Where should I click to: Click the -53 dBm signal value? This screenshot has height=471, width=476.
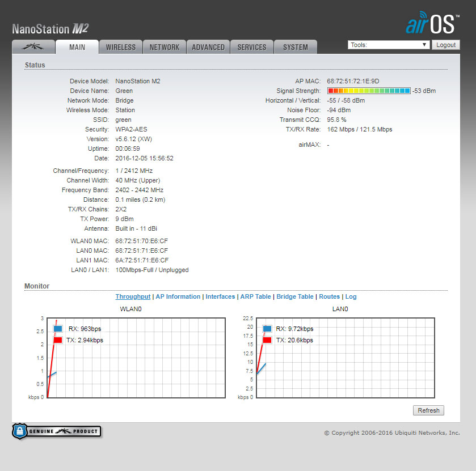(x=424, y=91)
